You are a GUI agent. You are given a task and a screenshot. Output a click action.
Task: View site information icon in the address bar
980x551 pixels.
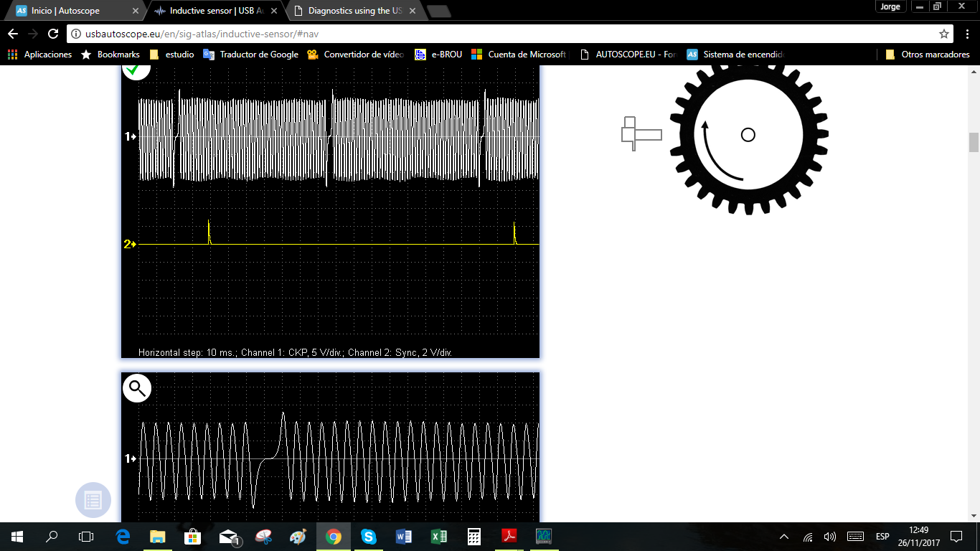76,34
